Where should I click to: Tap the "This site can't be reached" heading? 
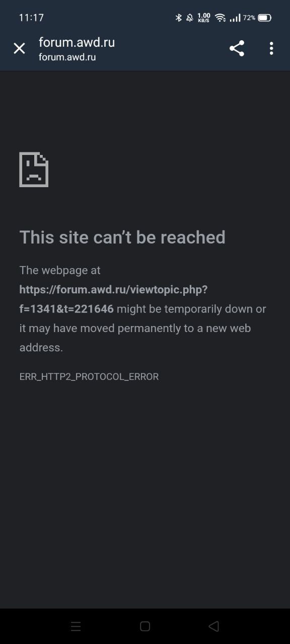tap(122, 237)
